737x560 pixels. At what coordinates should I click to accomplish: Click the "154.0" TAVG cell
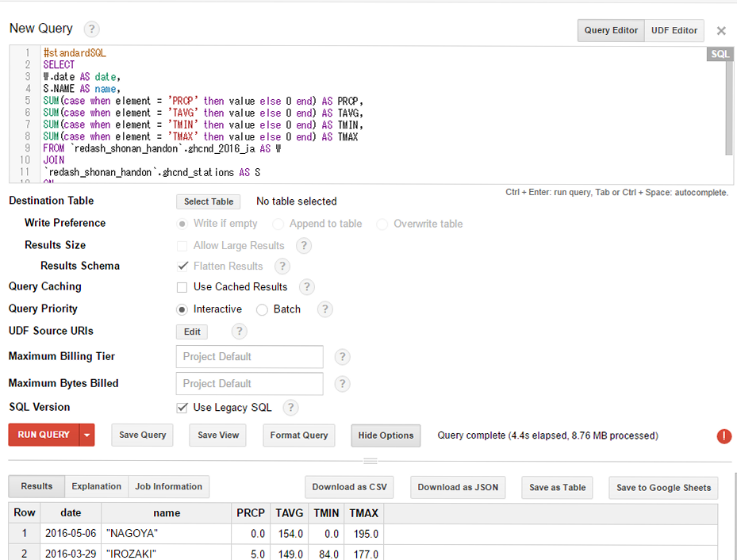coord(289,534)
